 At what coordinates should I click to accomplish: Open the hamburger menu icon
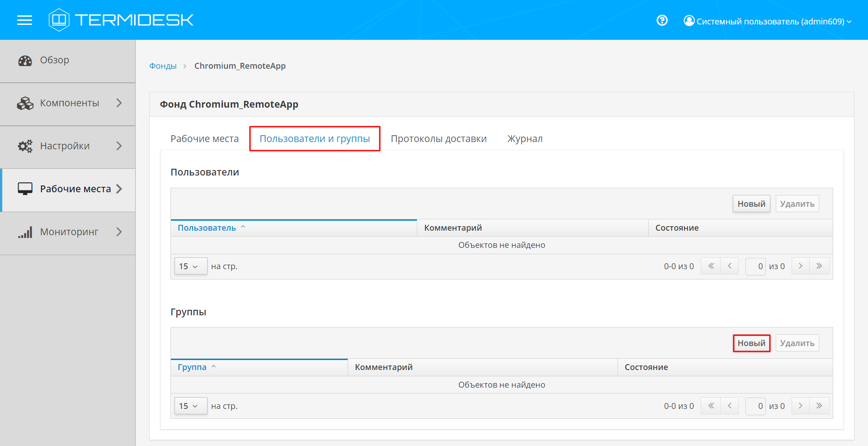coord(24,20)
